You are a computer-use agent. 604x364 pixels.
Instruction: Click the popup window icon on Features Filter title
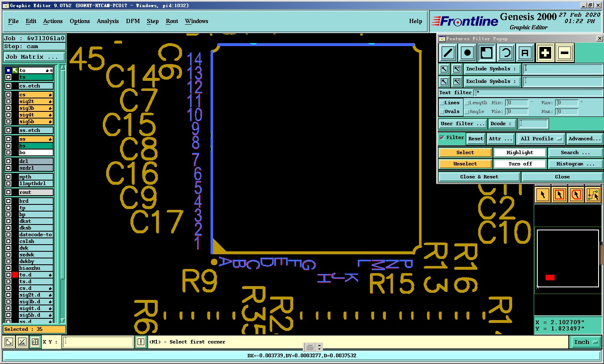point(442,39)
